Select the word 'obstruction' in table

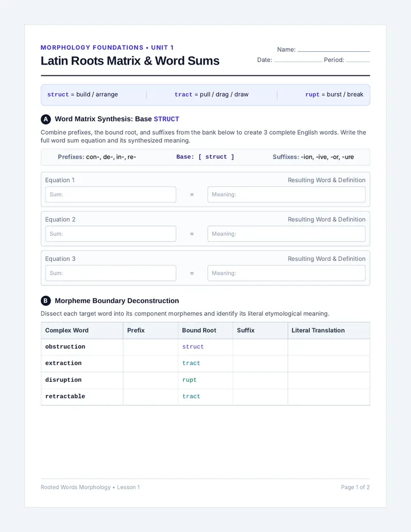65,346
